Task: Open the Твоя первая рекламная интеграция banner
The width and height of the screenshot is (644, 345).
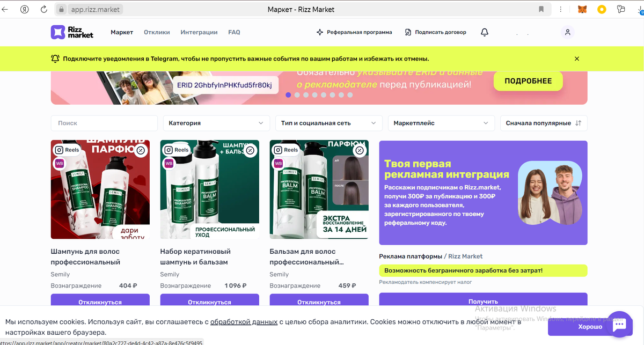Action: click(483, 193)
